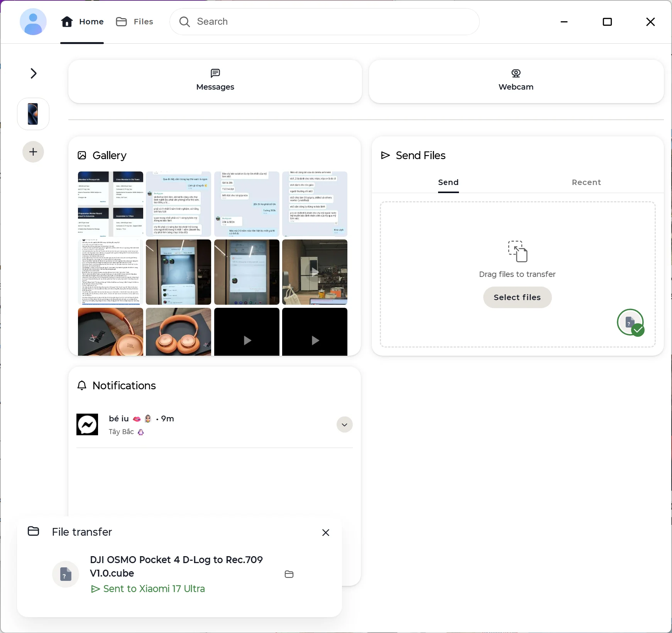Open the Gallery section header
Image resolution: width=672 pixels, height=633 pixels.
(x=102, y=155)
